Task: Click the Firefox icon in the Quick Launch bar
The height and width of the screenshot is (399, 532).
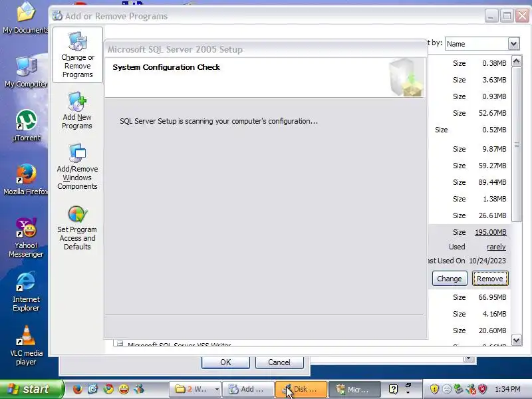Action: coord(77,389)
